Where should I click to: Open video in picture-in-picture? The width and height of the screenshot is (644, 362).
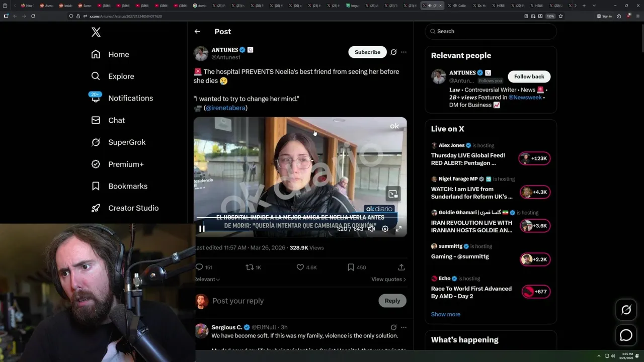click(x=393, y=194)
